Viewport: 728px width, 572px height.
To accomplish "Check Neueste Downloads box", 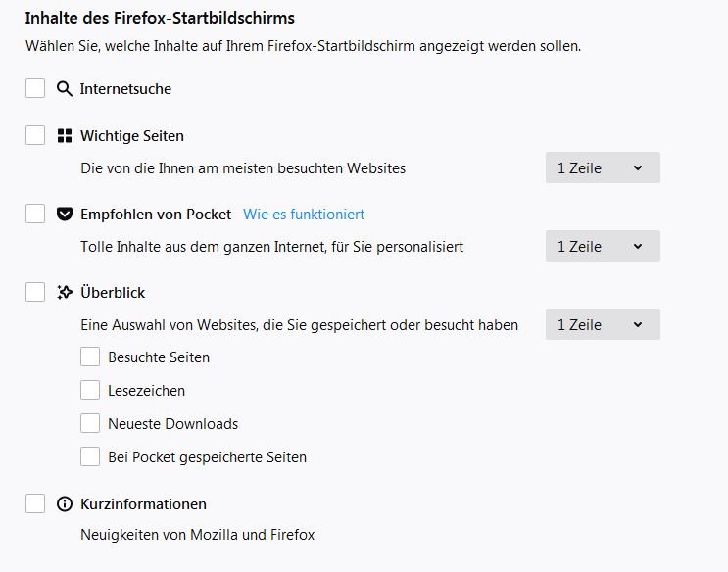I will pos(90,424).
